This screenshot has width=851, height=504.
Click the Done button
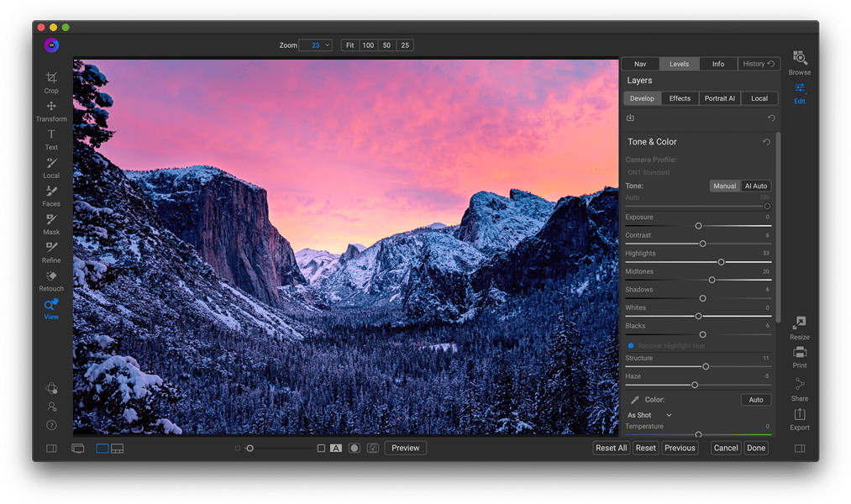coord(756,448)
